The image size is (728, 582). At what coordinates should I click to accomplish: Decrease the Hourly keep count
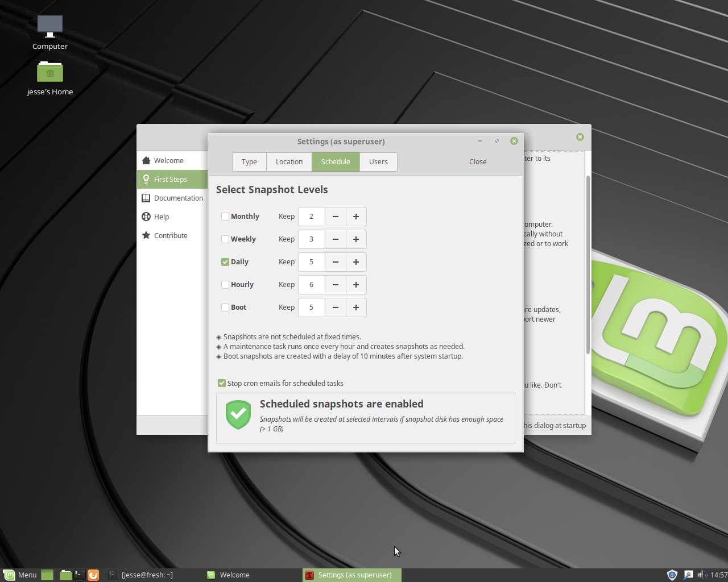tap(336, 285)
